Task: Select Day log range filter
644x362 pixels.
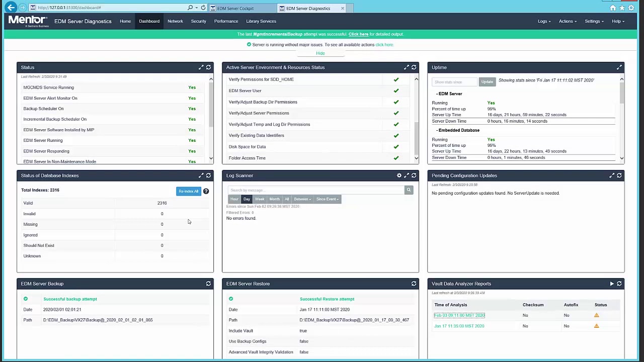Action: click(247, 199)
